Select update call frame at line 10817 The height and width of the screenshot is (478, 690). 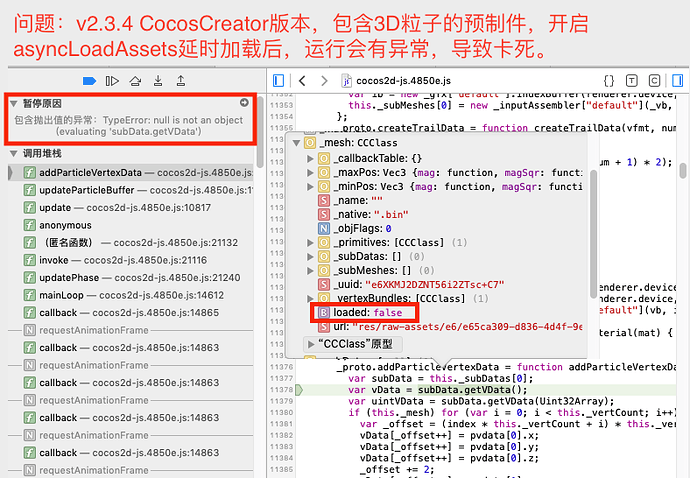[x=130, y=208]
